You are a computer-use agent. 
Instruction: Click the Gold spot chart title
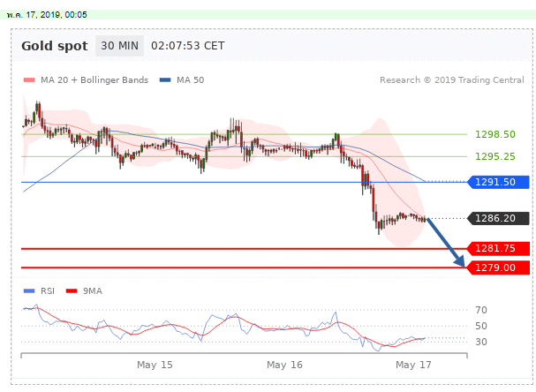[55, 46]
